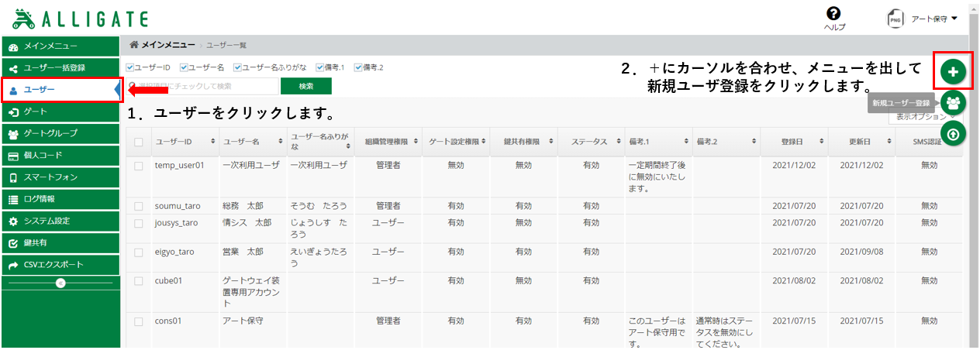Open the アート保守 account dropdown

[x=934, y=19]
